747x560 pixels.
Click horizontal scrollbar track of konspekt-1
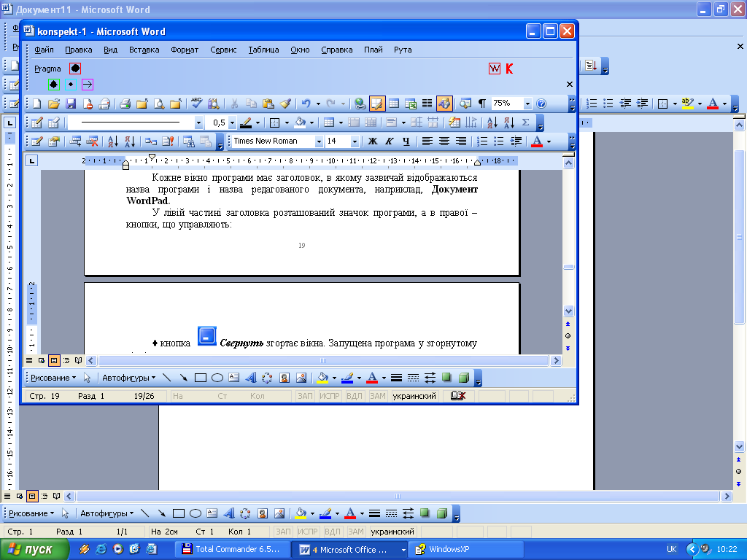[x=323, y=360]
